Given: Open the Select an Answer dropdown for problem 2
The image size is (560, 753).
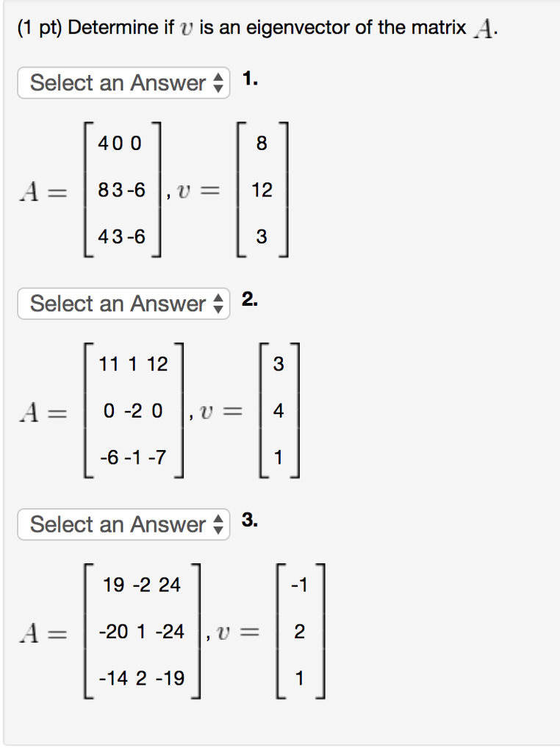Looking at the screenshot, I should pos(123,304).
